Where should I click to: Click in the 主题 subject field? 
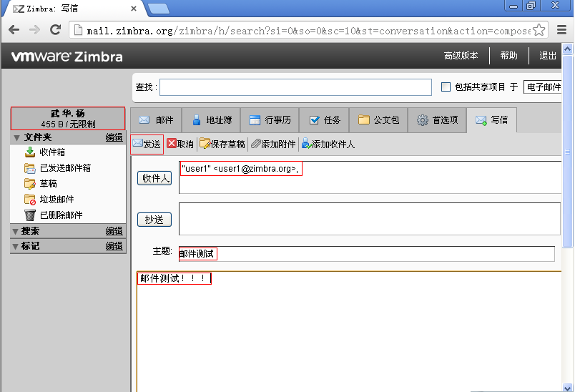[x=367, y=254]
